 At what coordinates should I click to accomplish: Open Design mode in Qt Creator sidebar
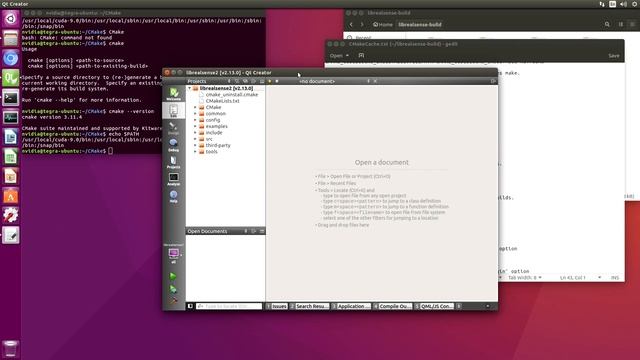(x=173, y=128)
